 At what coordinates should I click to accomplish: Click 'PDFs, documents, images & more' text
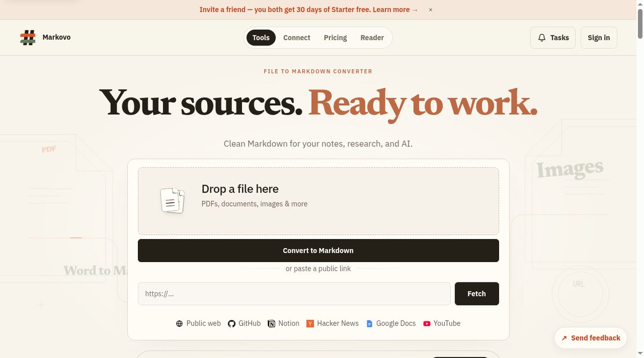[254, 204]
